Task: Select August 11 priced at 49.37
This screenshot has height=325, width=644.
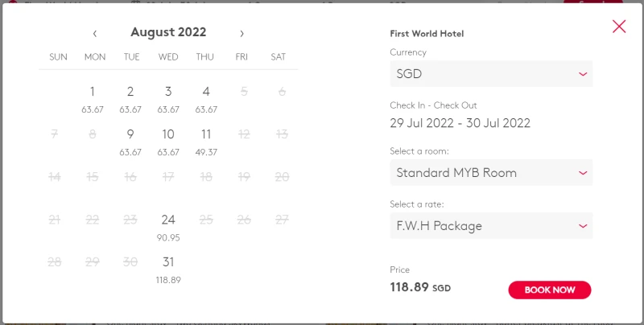Action: tap(206, 140)
